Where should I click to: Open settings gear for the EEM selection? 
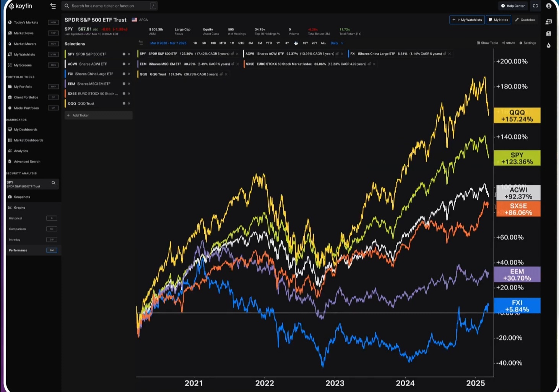pyautogui.click(x=124, y=84)
